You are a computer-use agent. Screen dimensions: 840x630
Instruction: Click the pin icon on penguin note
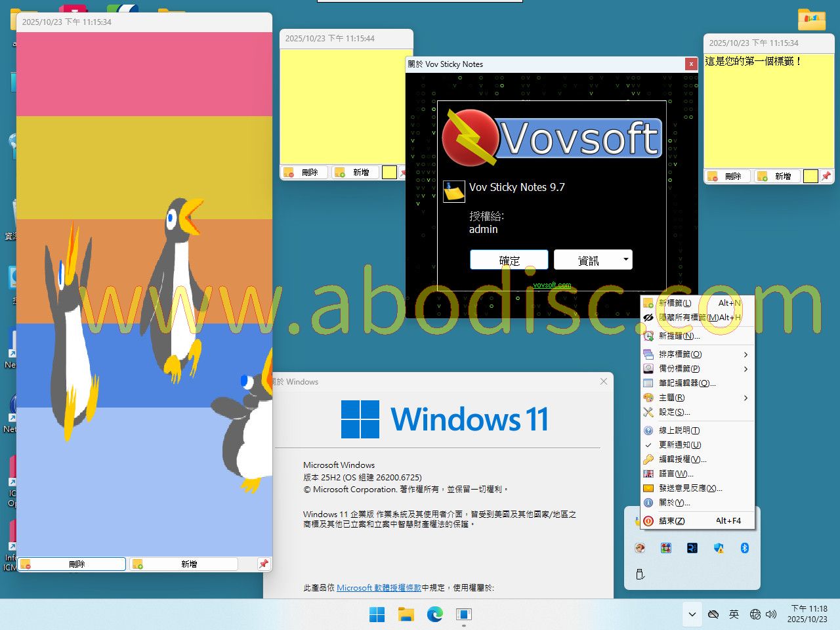[x=263, y=564]
